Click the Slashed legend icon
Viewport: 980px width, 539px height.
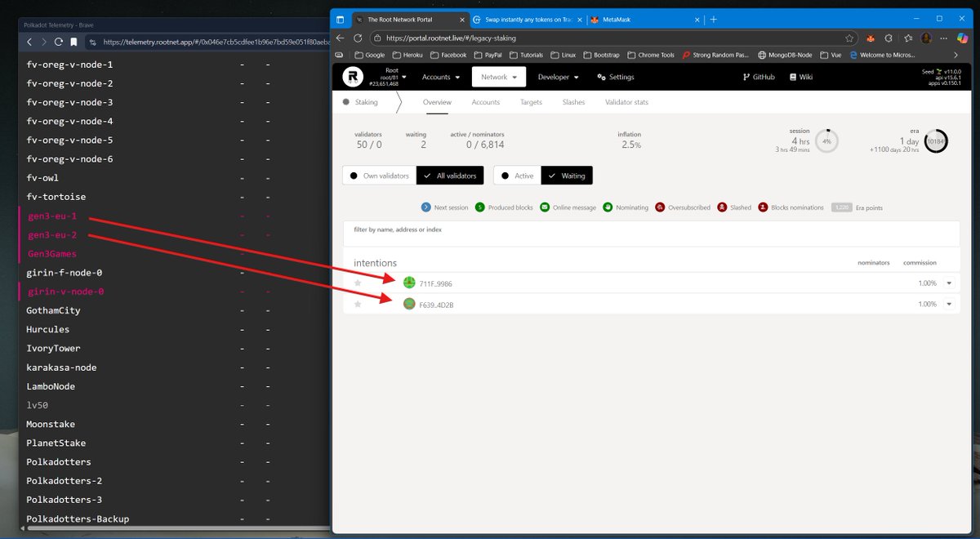click(x=722, y=207)
